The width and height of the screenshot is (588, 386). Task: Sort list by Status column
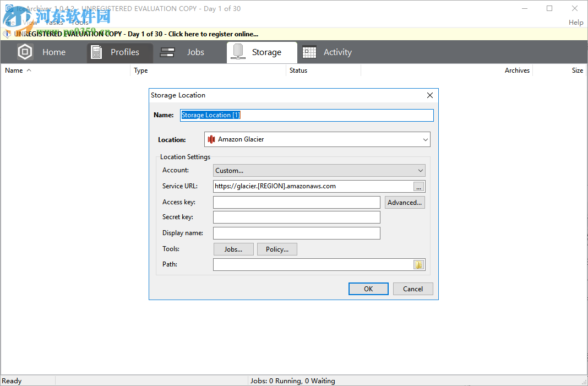(x=323, y=70)
